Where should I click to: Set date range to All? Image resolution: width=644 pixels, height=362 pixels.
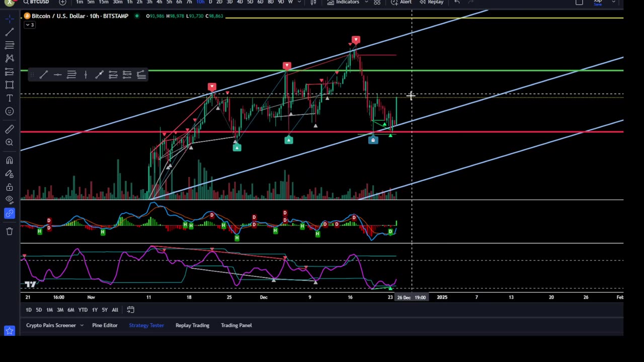pyautogui.click(x=115, y=310)
